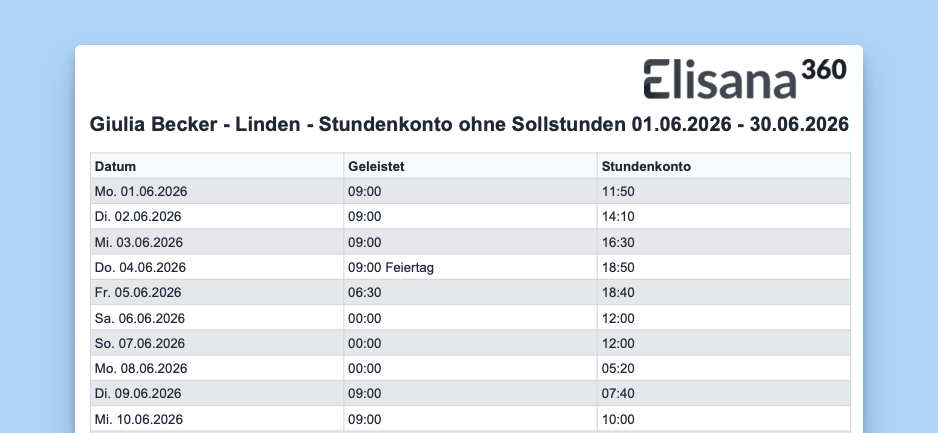
Task: Click the date cell Mi. 10.06.2026
Action: click(x=217, y=419)
